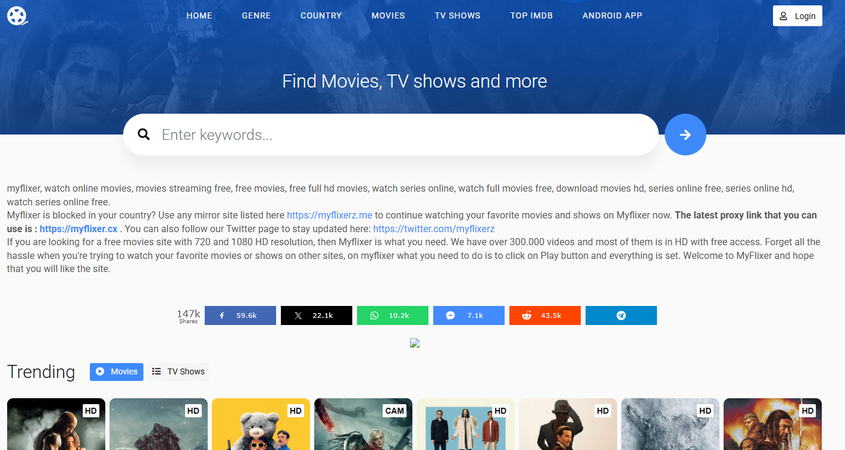Share on X button 22.1k

coord(316,315)
